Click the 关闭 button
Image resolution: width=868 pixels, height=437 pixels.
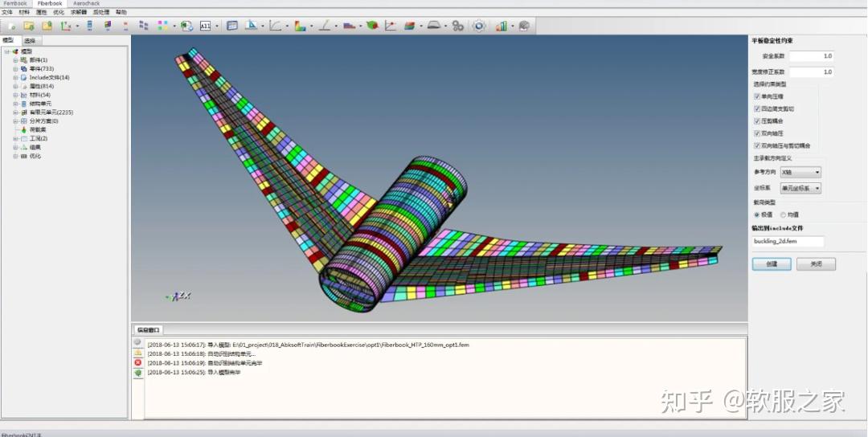pyautogui.click(x=816, y=264)
